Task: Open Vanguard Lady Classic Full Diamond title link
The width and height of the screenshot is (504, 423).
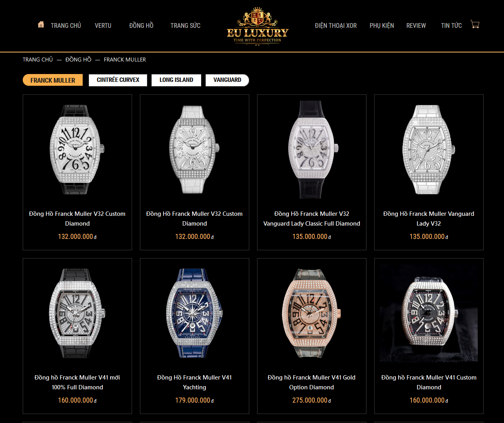Action: [x=312, y=219]
